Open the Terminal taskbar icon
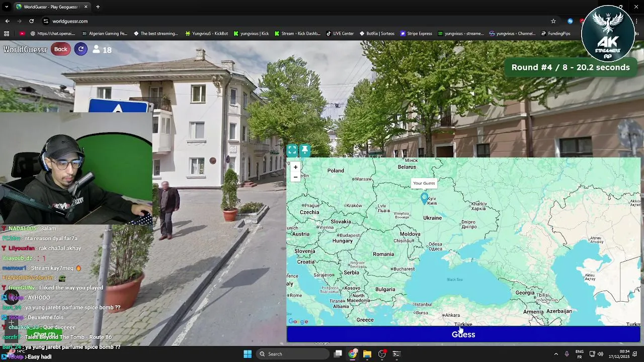Viewport: 644px width, 362px height. pos(396,354)
